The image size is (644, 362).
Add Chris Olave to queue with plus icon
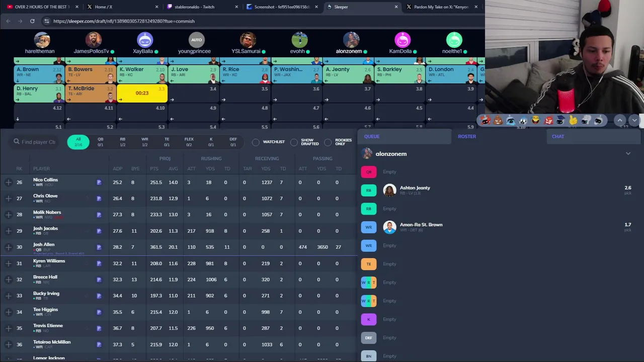(x=9, y=199)
